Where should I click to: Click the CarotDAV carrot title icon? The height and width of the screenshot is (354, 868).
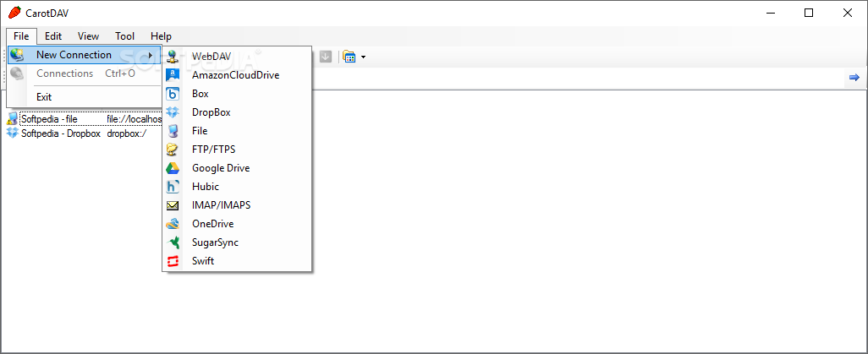[15, 13]
